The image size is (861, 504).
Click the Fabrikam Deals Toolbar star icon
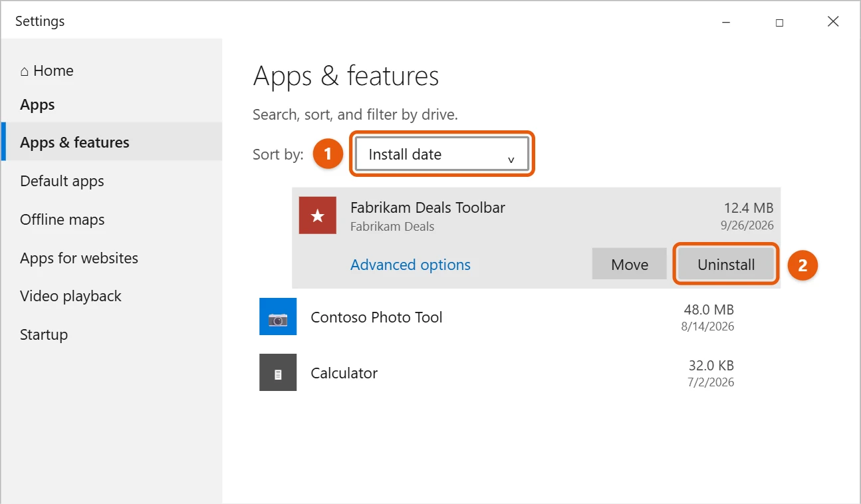coord(318,215)
